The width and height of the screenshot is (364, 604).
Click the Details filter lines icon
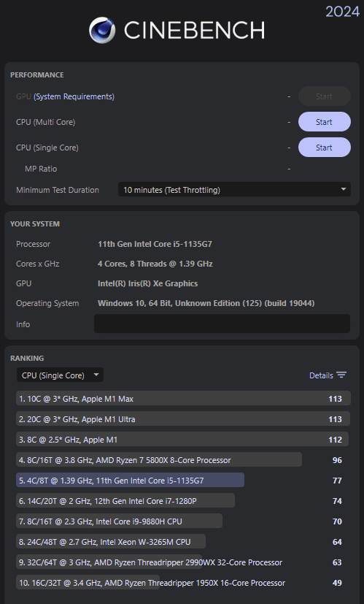[341, 375]
